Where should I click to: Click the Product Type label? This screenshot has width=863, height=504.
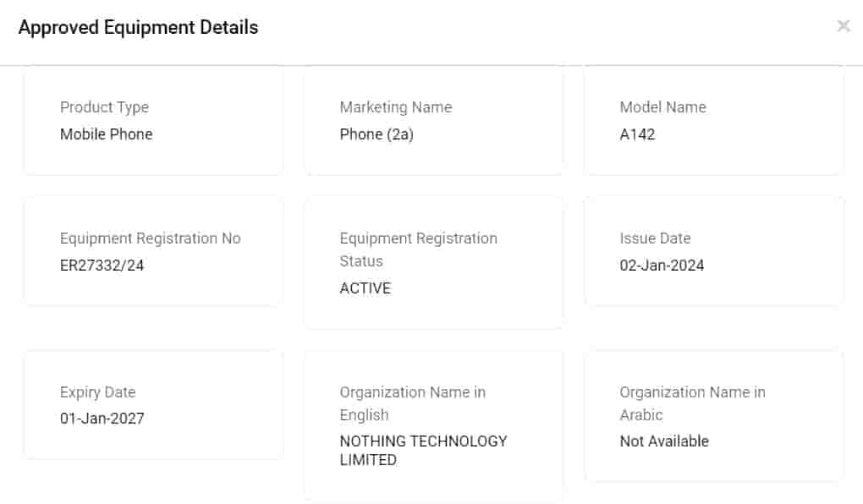(x=104, y=107)
